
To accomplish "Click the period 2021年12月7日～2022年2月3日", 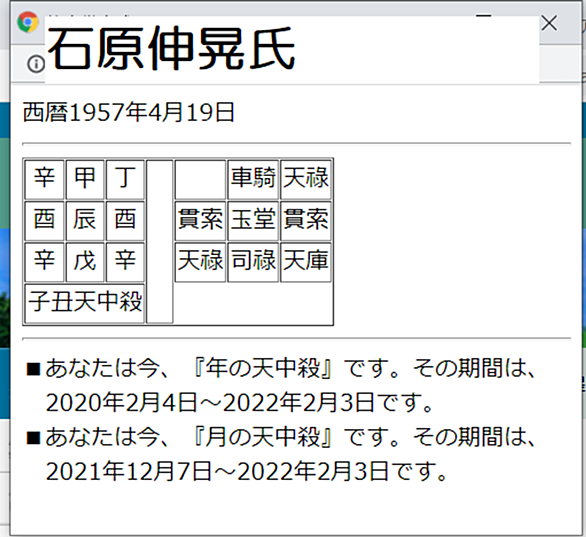I will [217, 472].
